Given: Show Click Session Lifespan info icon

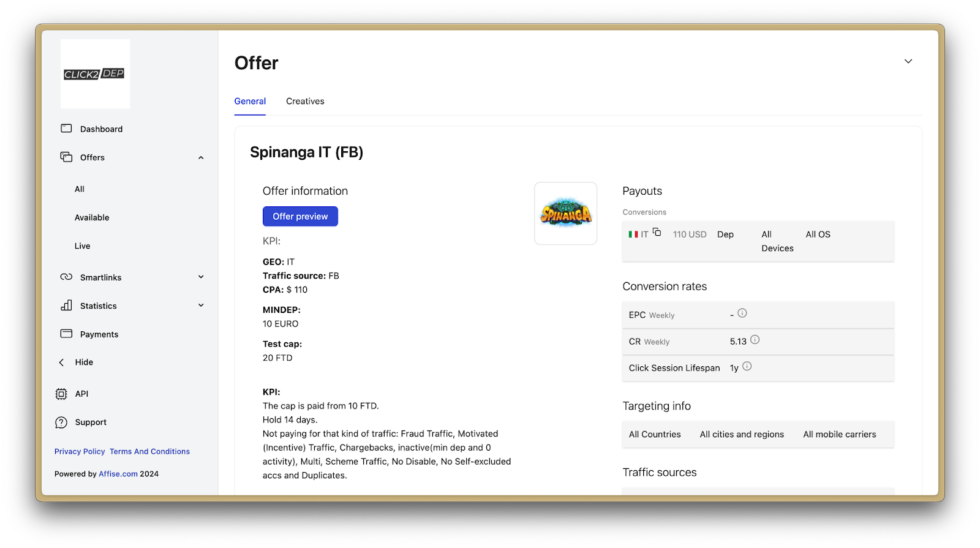Looking at the screenshot, I should point(747,366).
